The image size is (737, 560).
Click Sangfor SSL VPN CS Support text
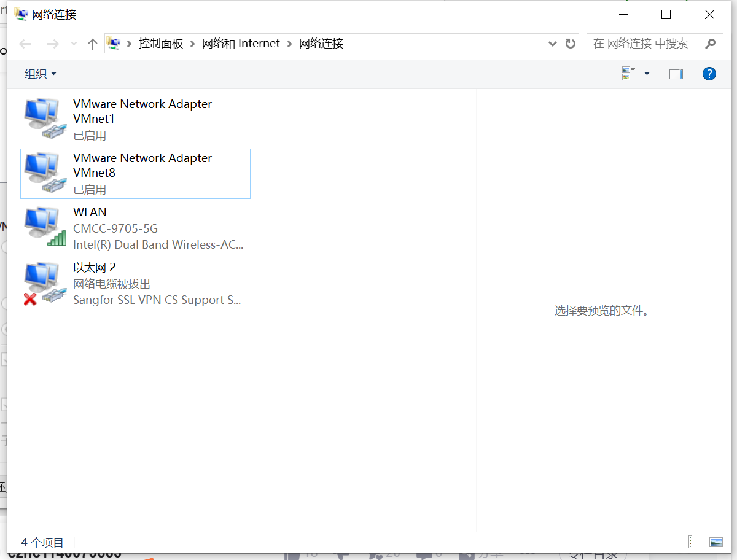[157, 300]
